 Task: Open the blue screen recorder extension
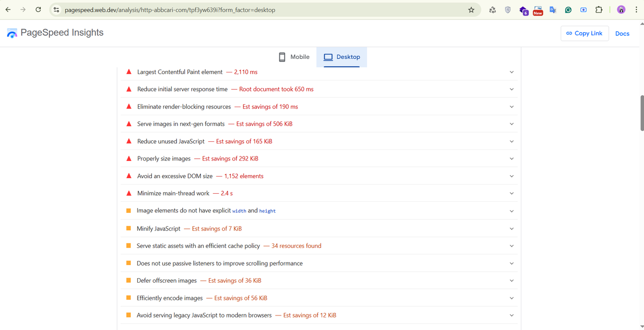584,10
